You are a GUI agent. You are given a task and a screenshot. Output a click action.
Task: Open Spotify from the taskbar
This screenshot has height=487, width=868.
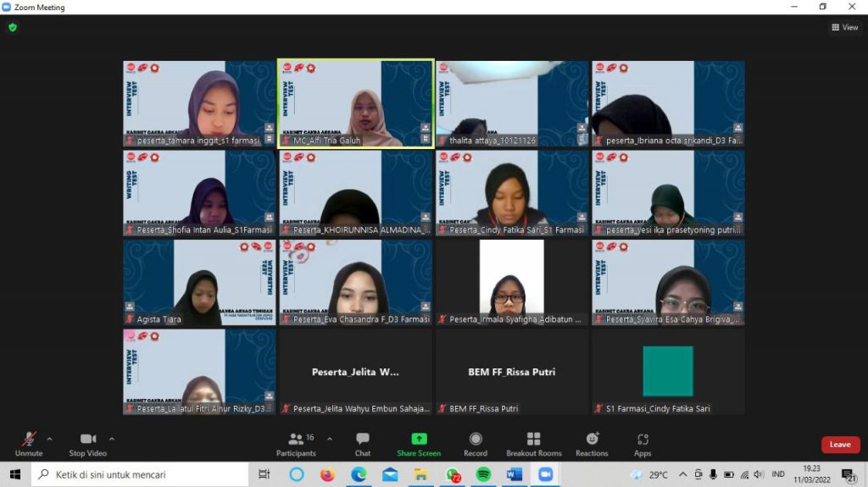pyautogui.click(x=483, y=474)
